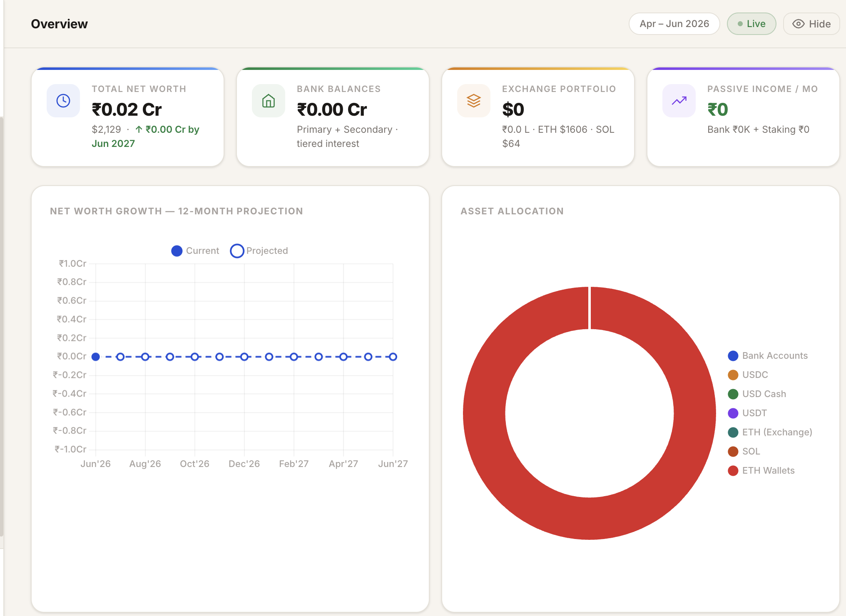This screenshot has height=616, width=846.
Task: Click the Asset Allocation panel title
Action: pyautogui.click(x=512, y=211)
